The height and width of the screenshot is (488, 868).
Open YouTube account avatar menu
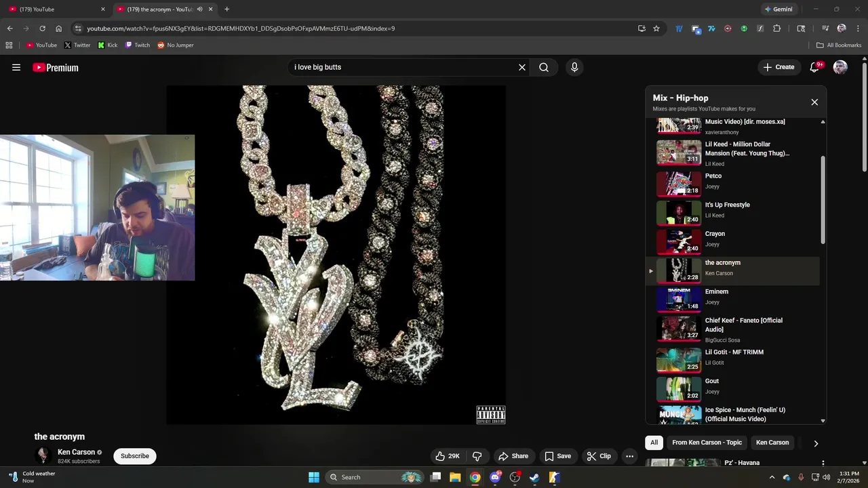[840, 67]
